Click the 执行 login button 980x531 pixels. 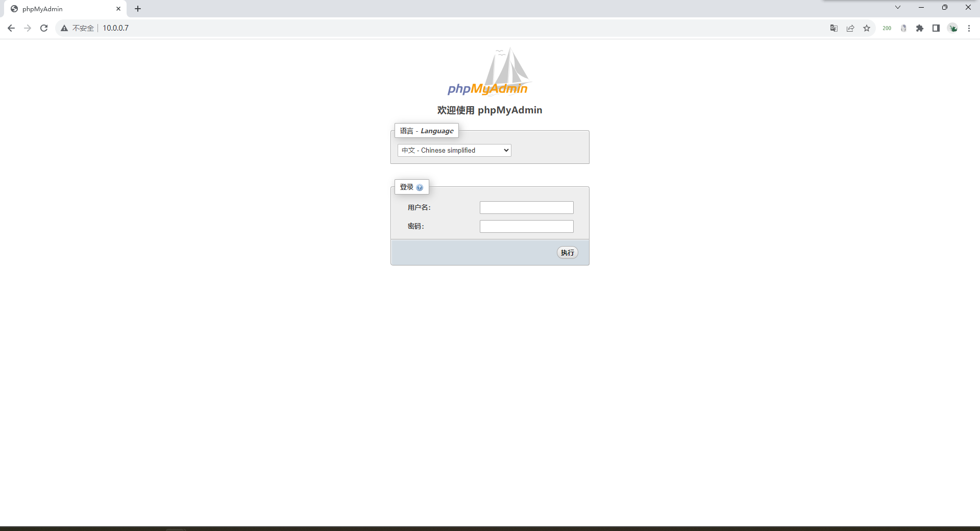568,253
